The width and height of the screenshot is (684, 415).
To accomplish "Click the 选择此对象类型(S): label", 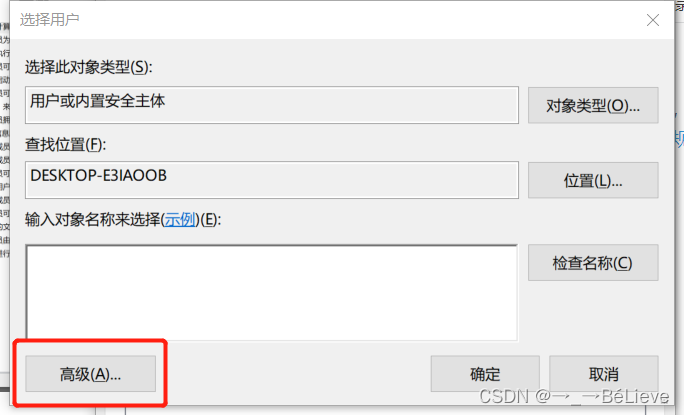I will point(89,67).
